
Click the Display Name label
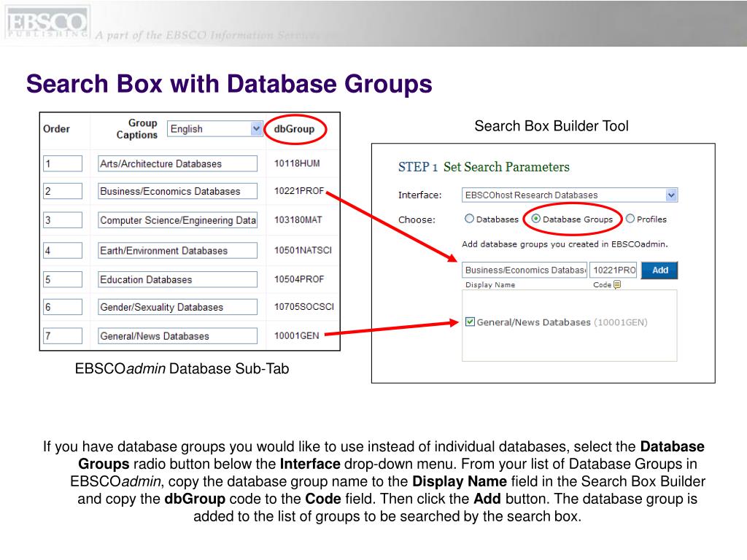[x=490, y=285]
